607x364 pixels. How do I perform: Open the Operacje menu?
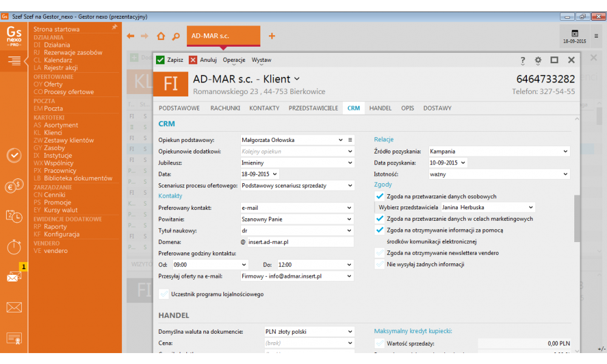234,60
